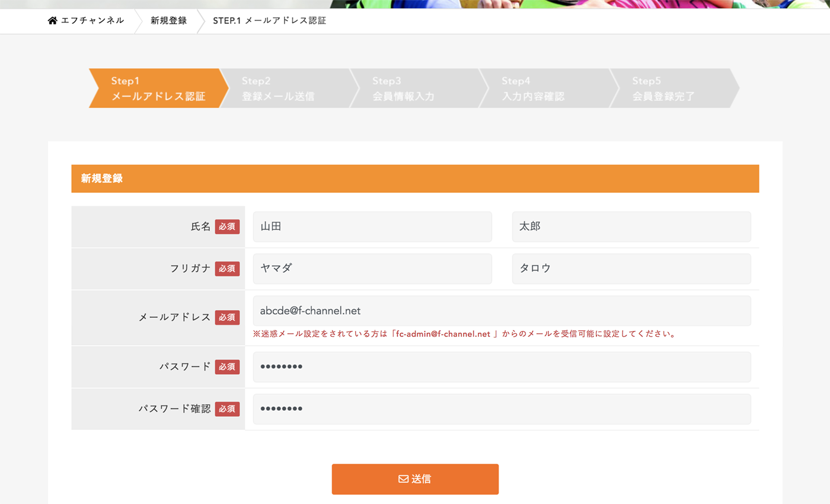
Task: Focus the パスワード input field
Action: [501, 367]
